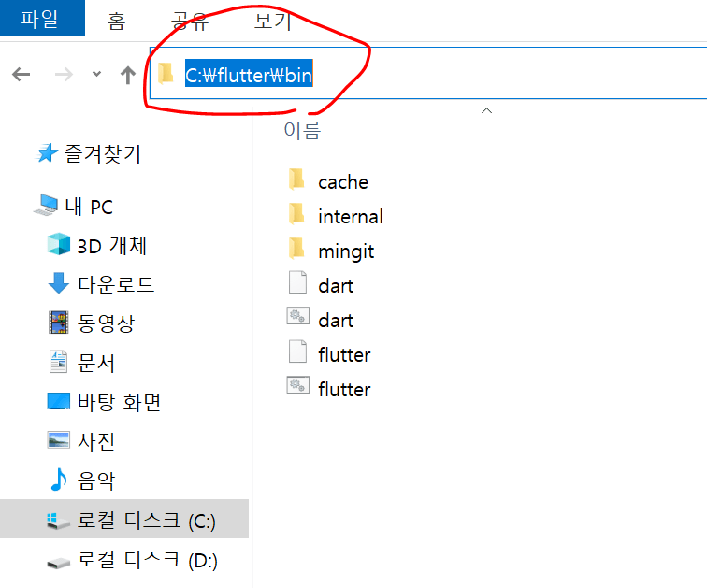This screenshot has height=588, width=707.
Task: Open 문서 in the sidebar
Action: (96, 363)
